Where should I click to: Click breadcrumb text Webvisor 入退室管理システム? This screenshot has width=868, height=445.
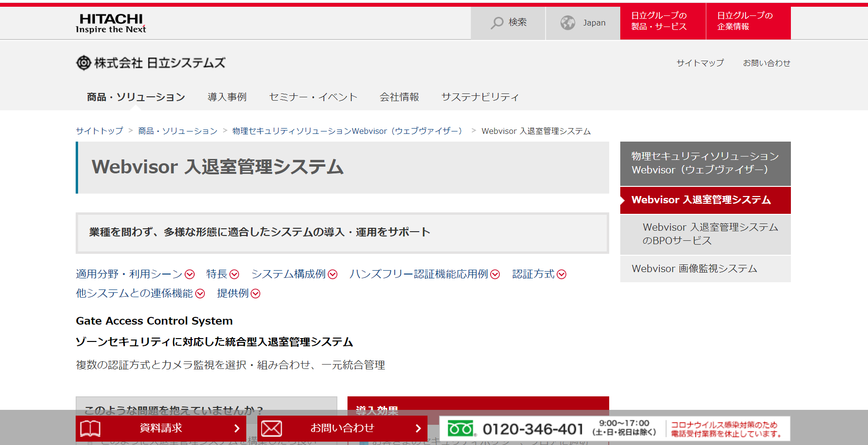coord(536,131)
